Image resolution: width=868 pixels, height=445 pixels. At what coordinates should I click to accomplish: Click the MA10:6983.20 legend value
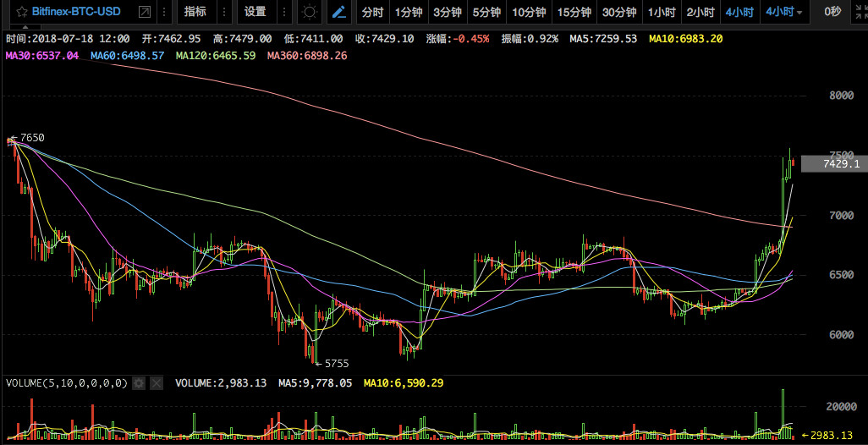[x=686, y=39]
